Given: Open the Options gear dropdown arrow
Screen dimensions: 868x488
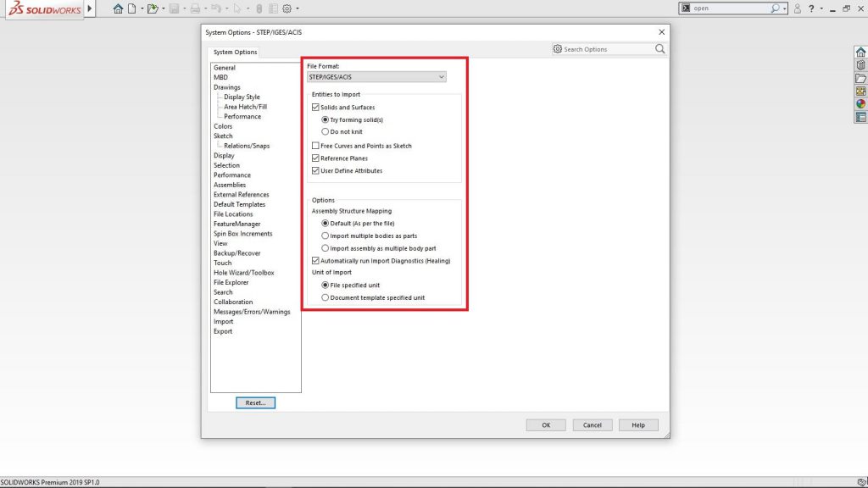Looking at the screenshot, I should (298, 8).
